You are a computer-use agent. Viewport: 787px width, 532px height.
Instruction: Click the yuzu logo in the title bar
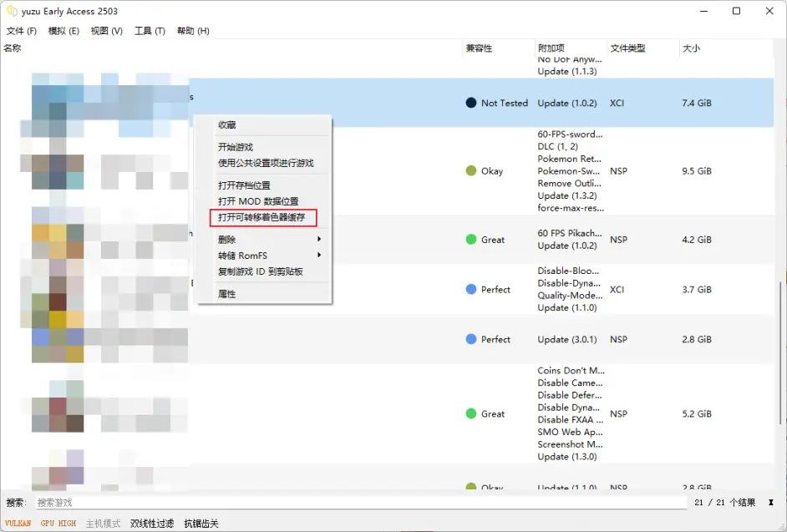(12, 11)
